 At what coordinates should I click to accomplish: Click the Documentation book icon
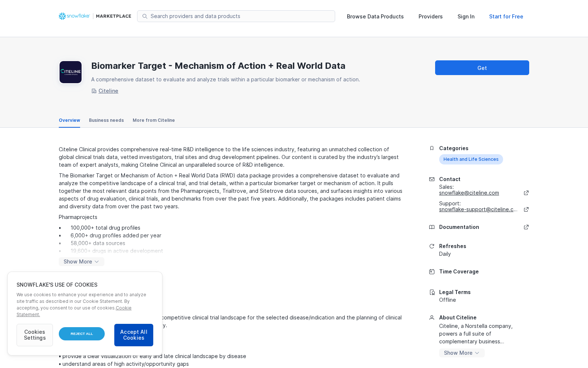click(x=432, y=227)
